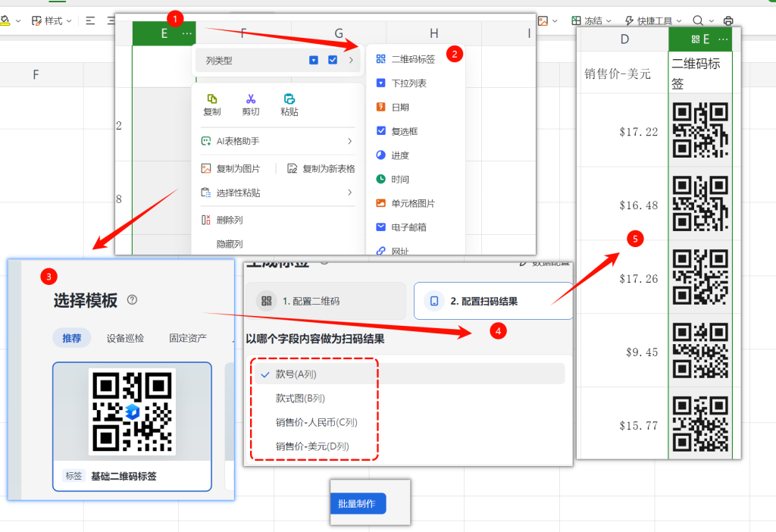This screenshot has height=532, width=776.
Task: Select 下拉列表 dropdown list type
Action: (402, 83)
